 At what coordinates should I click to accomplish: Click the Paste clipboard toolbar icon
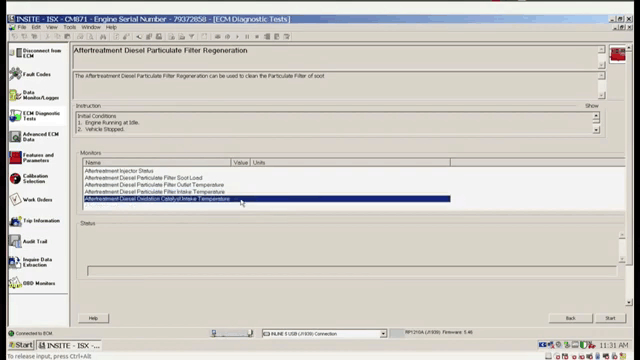(x=67, y=37)
